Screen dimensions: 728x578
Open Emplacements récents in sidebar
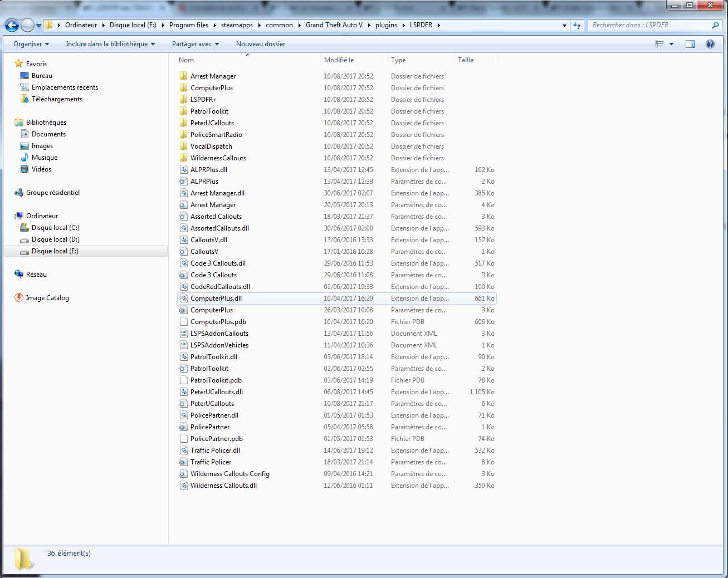click(x=65, y=87)
